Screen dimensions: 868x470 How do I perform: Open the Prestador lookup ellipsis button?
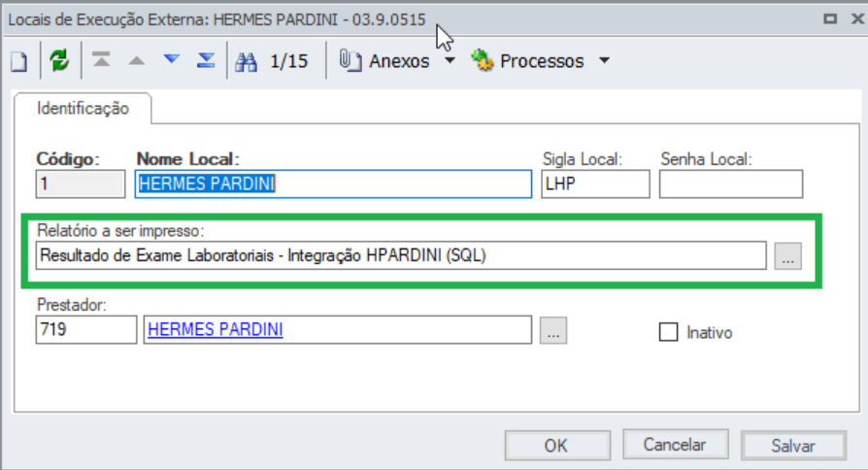(553, 330)
